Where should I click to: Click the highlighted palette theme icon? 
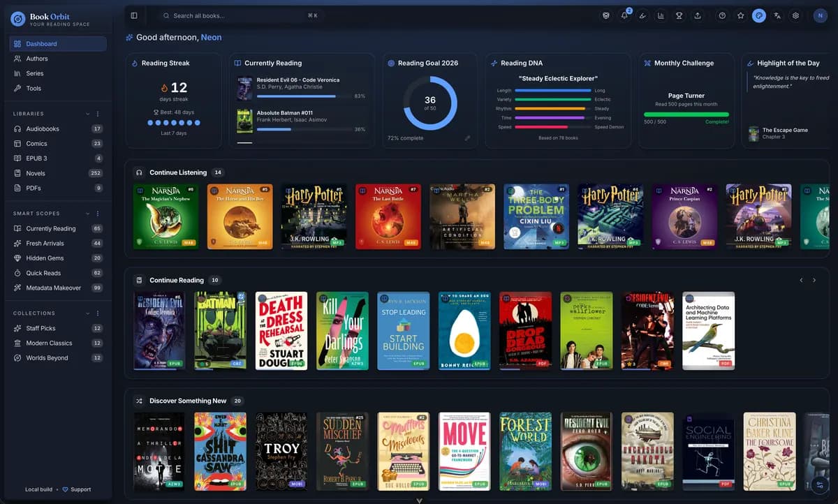click(x=759, y=15)
